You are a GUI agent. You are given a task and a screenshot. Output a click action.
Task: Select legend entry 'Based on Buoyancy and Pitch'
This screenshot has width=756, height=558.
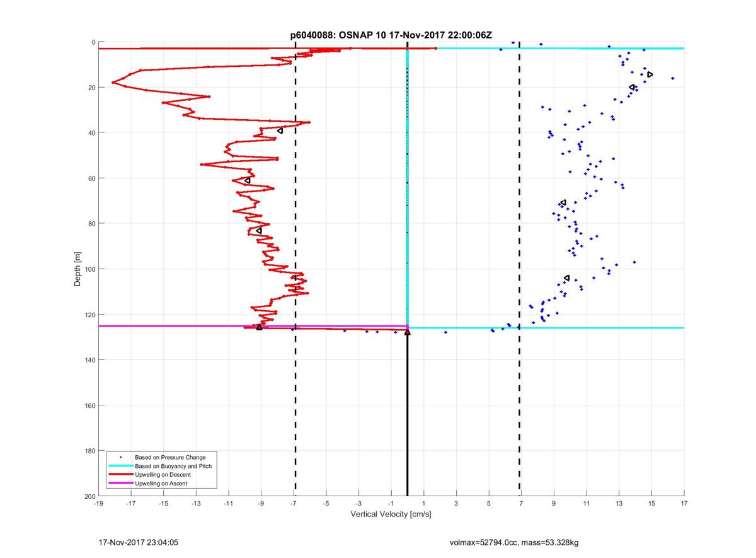tap(173, 465)
